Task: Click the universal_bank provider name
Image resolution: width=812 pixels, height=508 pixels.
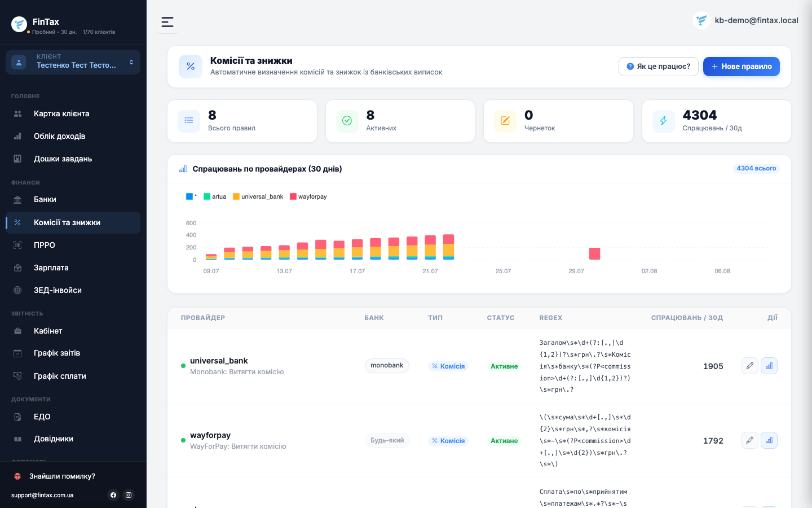Action: 219,361
